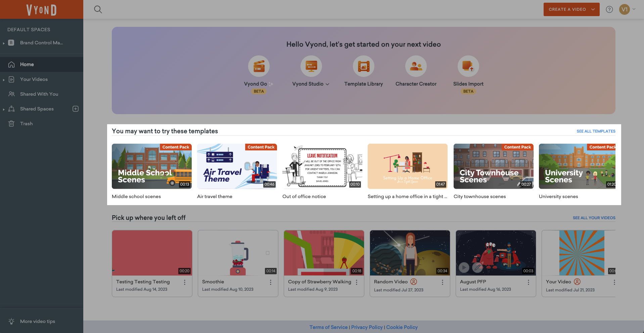Open Your Video thumbnail
Viewport: 644px width, 333px height.
click(x=579, y=253)
